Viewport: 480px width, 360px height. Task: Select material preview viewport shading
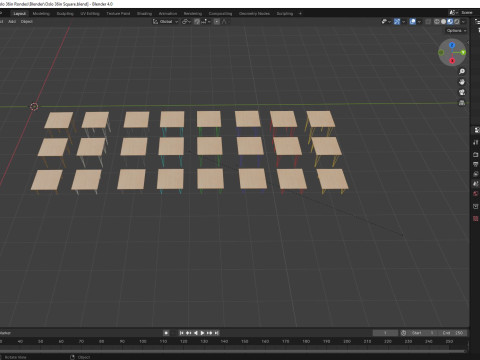(x=450, y=22)
